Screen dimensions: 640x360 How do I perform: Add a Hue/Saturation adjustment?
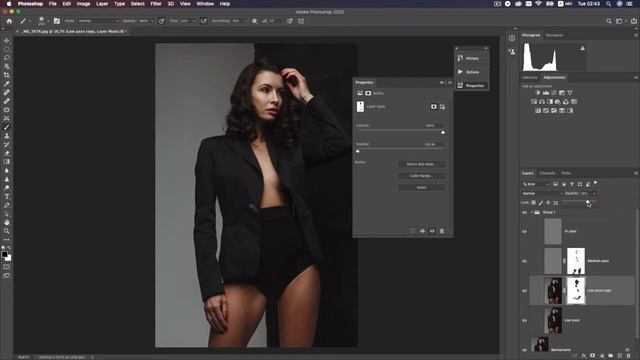point(534,102)
